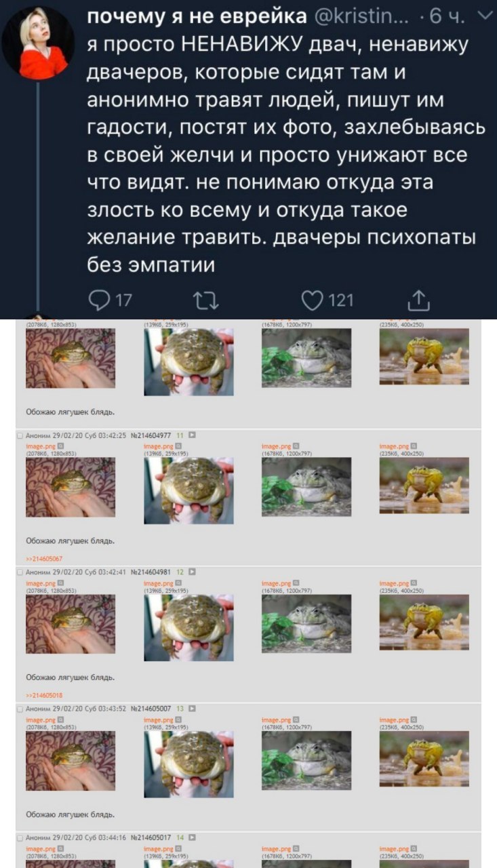
Task: Open the hand-held frog thumbnail in post №214604981
Action: click(71, 624)
